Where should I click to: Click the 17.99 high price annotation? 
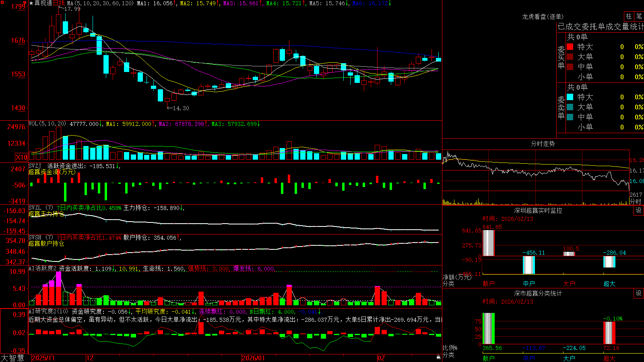[x=72, y=9]
